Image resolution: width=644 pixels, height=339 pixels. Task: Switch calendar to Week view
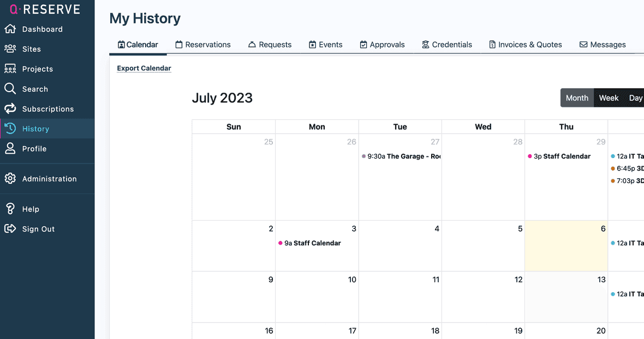(x=609, y=98)
